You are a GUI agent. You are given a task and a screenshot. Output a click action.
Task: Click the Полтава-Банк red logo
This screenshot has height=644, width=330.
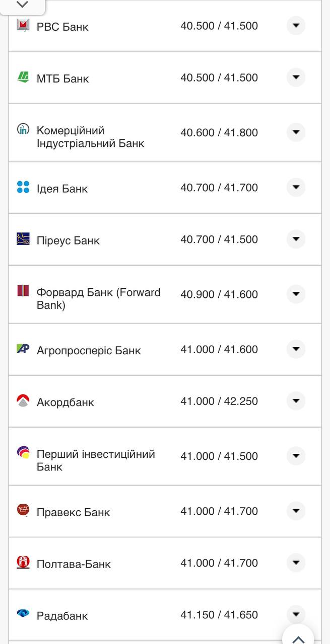pyautogui.click(x=23, y=562)
